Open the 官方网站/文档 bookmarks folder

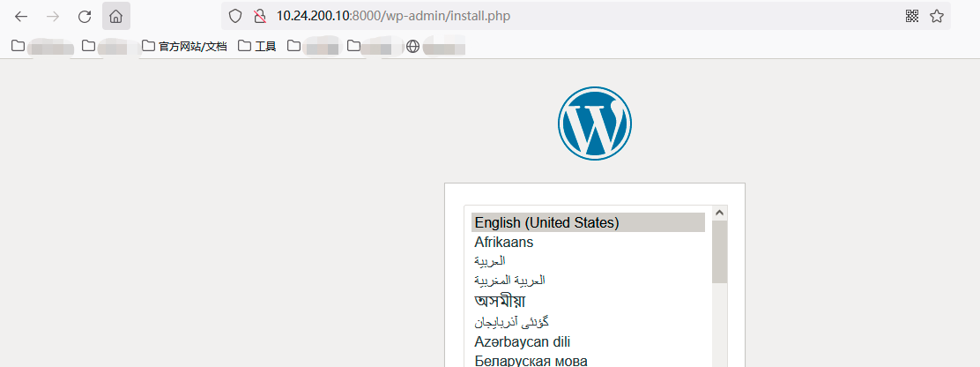click(x=184, y=46)
